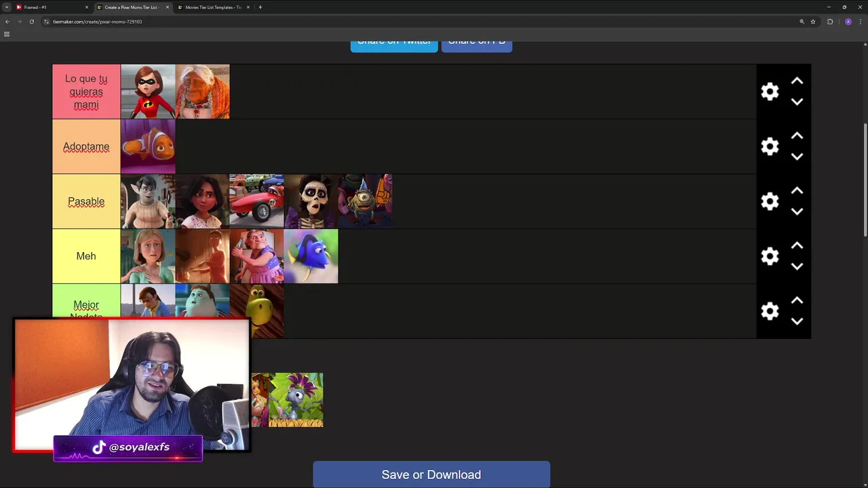
Task: Close the 'Movies Tier List Templates' tab
Action: (248, 7)
